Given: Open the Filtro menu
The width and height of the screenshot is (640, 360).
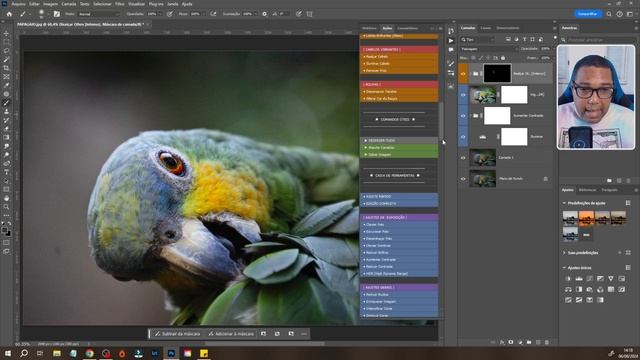Looking at the screenshot, I should click(119, 4).
